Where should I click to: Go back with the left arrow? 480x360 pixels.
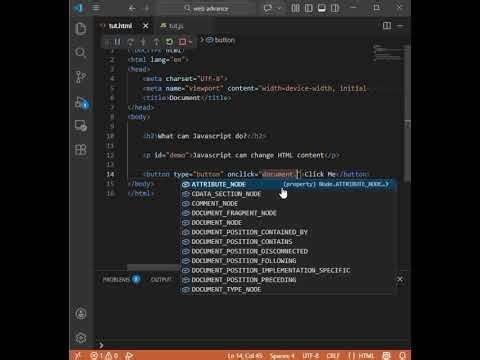(132, 8)
